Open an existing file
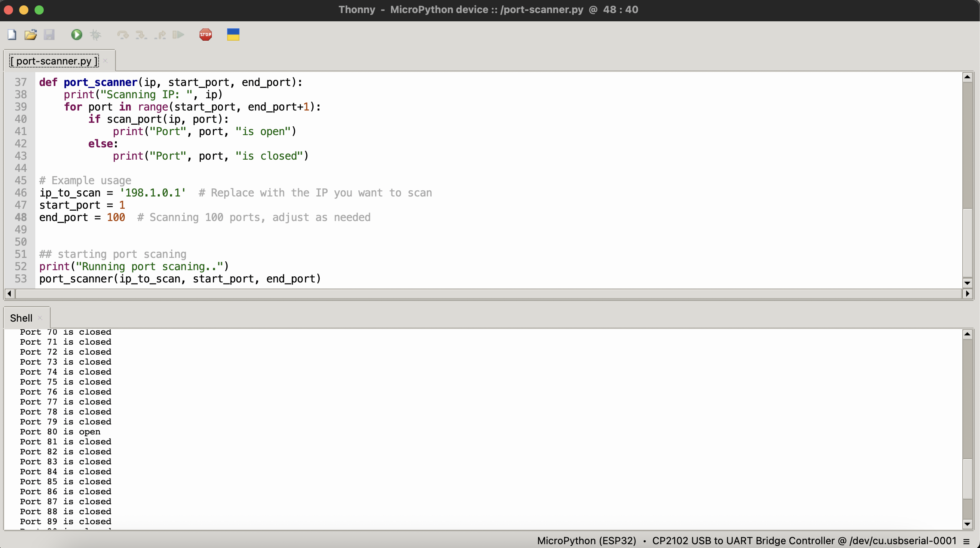Viewport: 980px width, 548px height. tap(30, 34)
